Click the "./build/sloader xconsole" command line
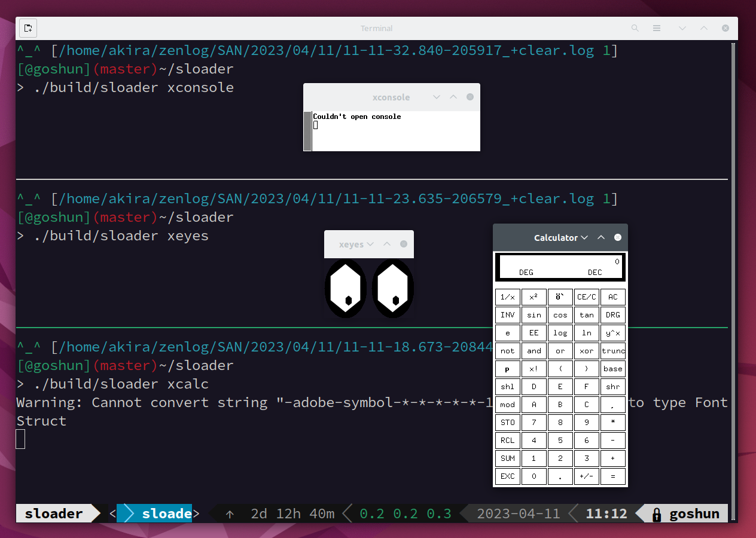 click(x=134, y=87)
